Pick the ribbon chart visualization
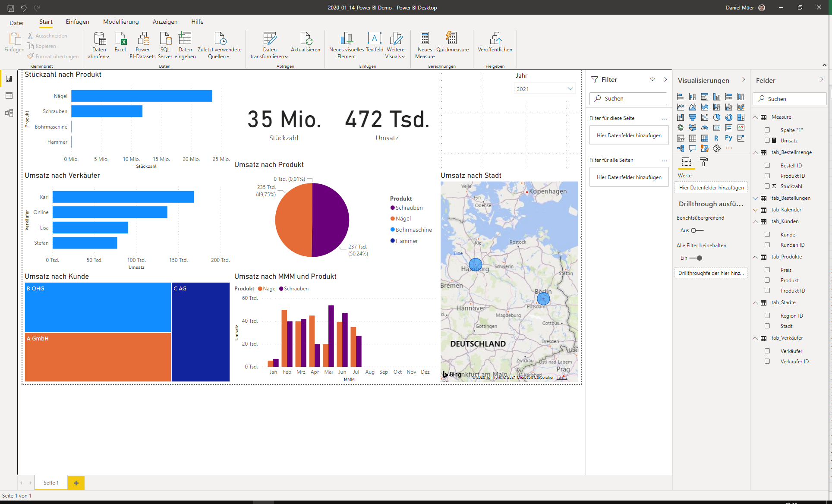 741,107
